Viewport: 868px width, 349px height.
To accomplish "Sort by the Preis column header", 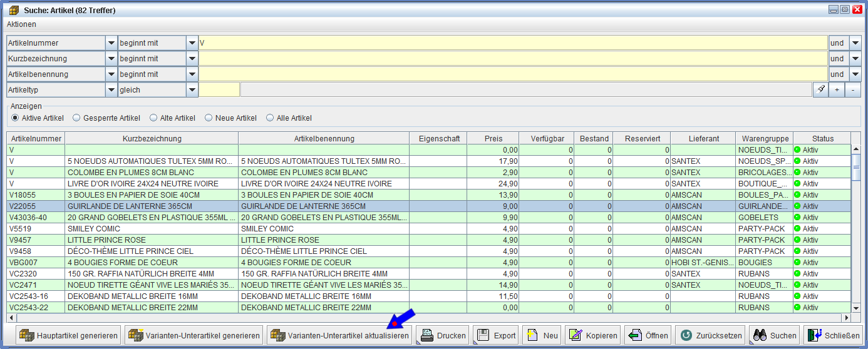I will click(x=493, y=138).
